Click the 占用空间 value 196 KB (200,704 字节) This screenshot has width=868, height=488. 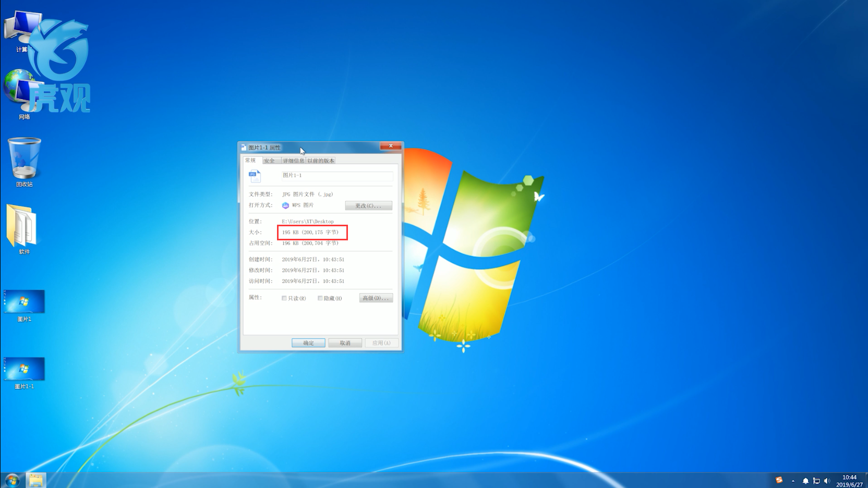click(310, 243)
